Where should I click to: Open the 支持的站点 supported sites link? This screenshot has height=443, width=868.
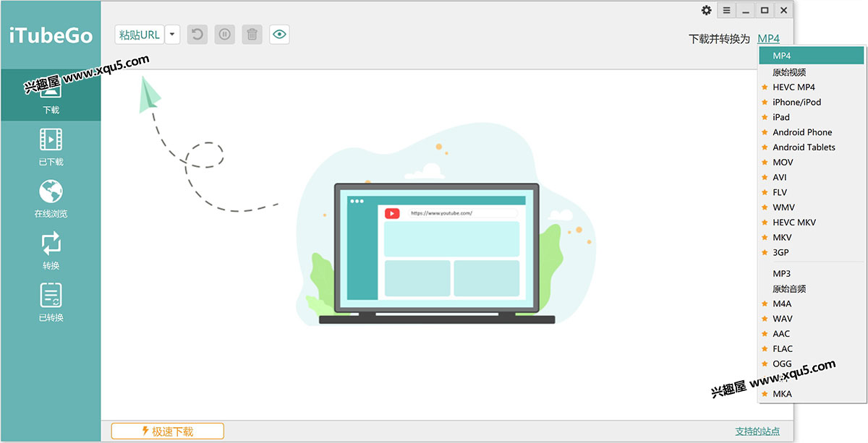(757, 431)
